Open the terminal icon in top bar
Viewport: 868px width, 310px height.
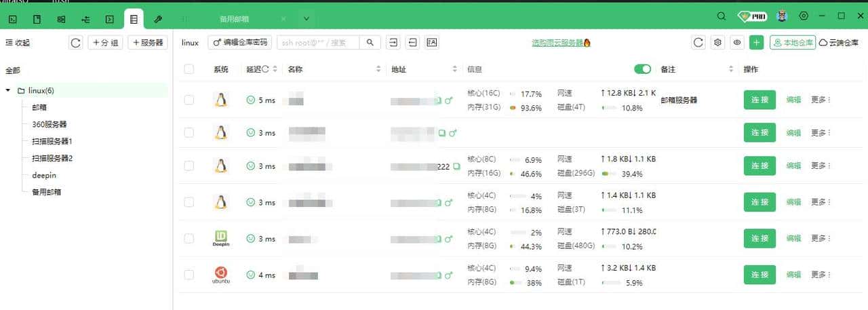click(13, 19)
